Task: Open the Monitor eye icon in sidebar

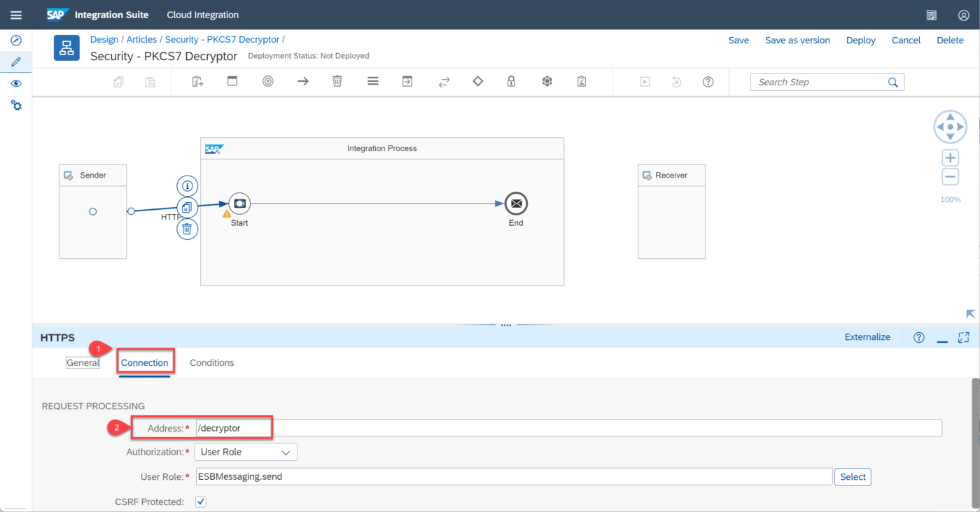Action: click(16, 83)
